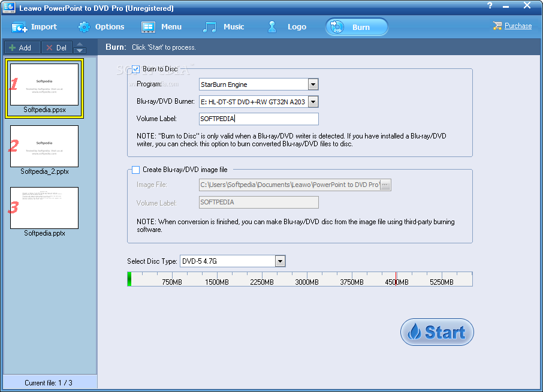Click the Current file: 1 / 3 status
This screenshot has width=543, height=392.
coord(49,383)
